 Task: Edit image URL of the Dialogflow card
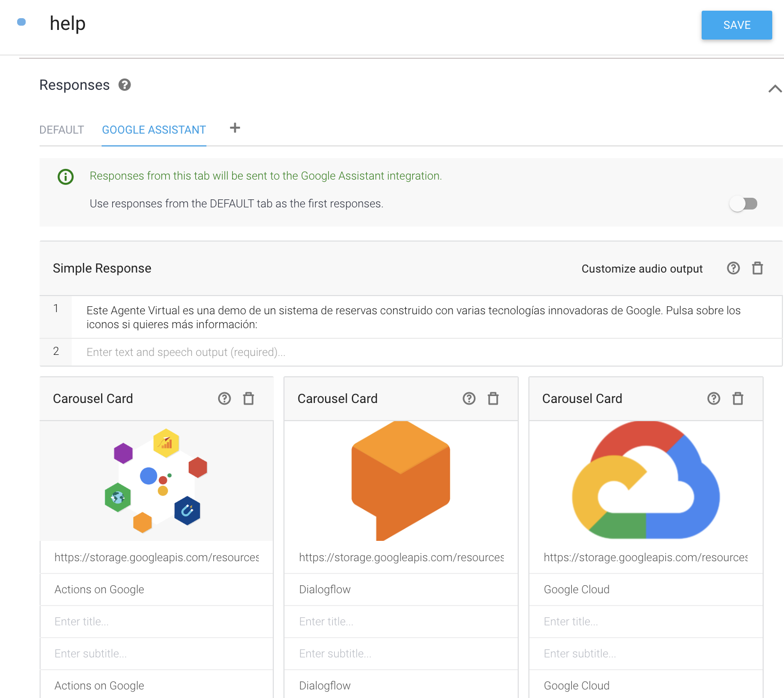[401, 557]
